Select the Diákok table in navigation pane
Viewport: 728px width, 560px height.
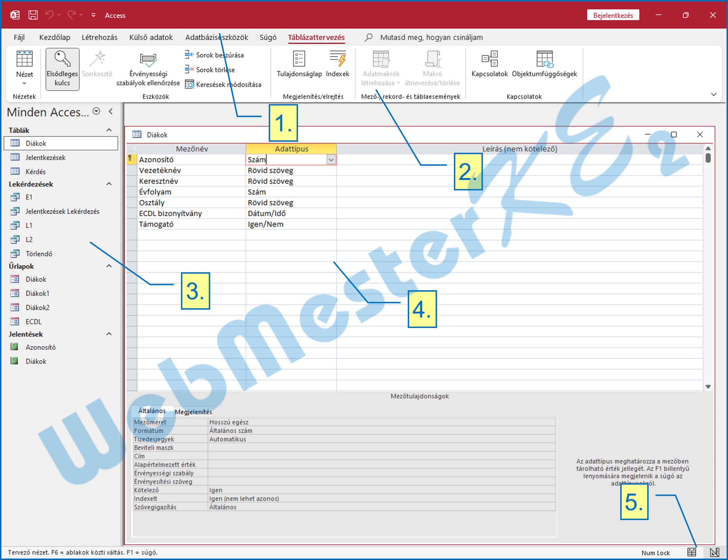61,143
